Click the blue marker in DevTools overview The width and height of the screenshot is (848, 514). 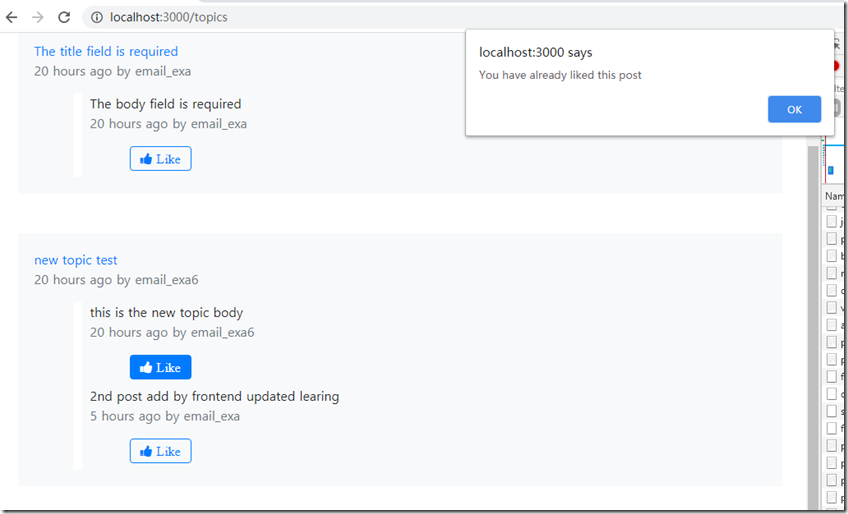coord(830,171)
